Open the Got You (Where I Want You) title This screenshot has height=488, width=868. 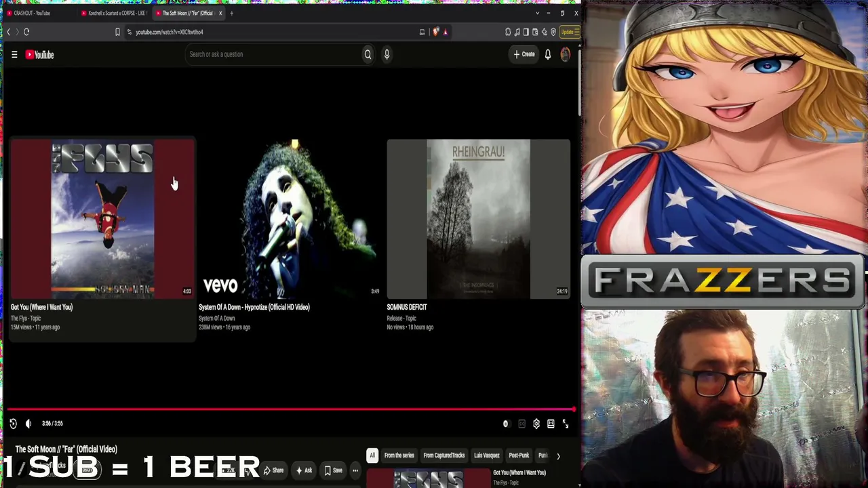click(x=41, y=307)
